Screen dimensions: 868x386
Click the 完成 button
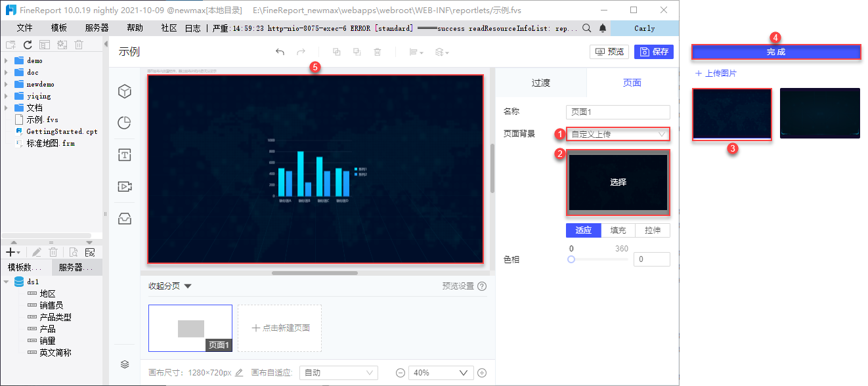click(776, 52)
